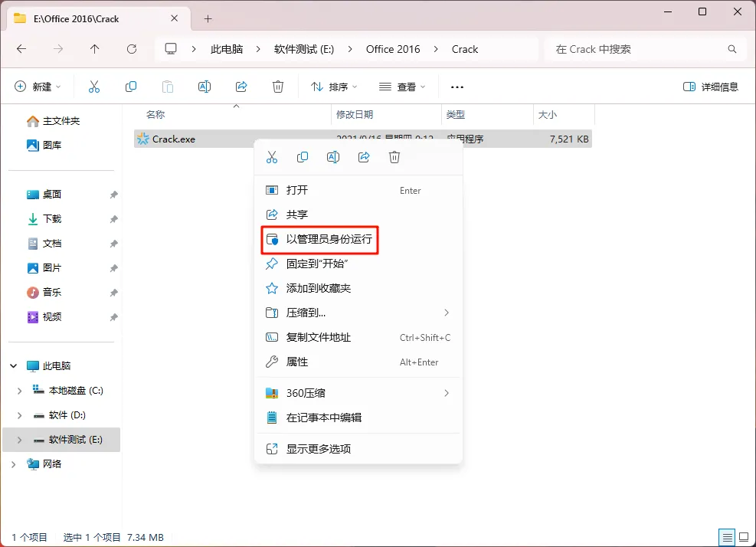This screenshot has height=547, width=756.
Task: Click Office 2016 in the address bar
Action: (393, 49)
